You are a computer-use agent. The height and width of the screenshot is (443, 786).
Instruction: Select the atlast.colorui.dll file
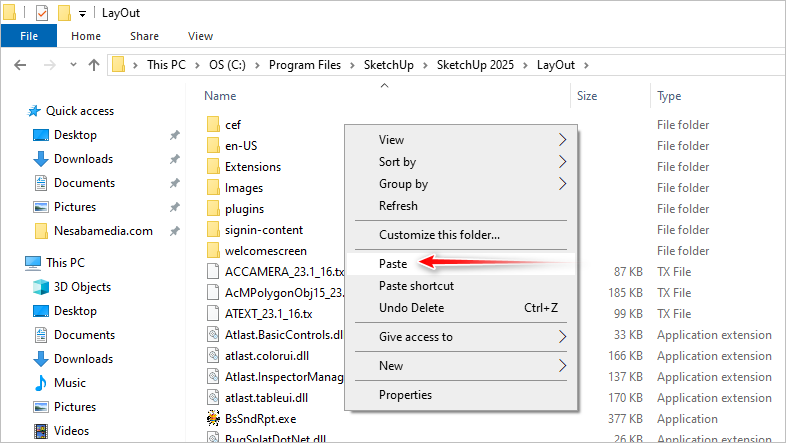267,356
